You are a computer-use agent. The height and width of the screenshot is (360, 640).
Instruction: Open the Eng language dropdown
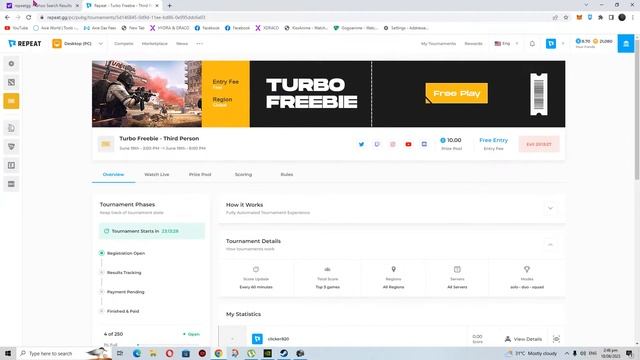click(506, 44)
